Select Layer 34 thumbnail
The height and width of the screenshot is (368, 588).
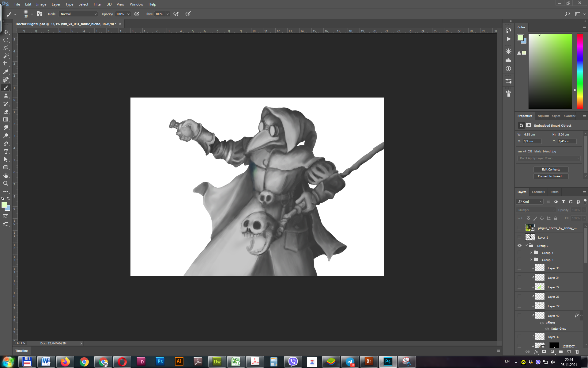540,278
